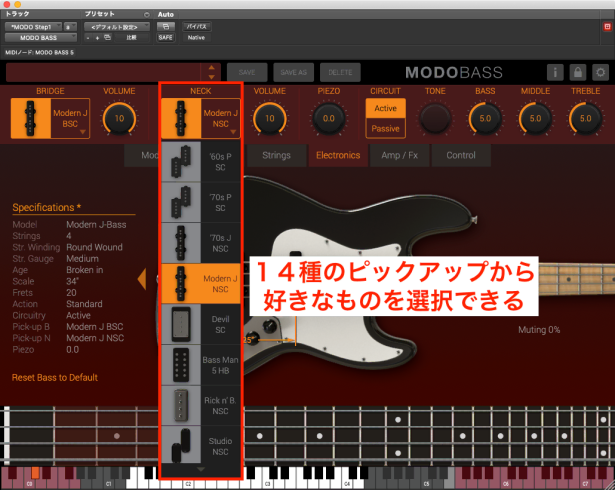Select the '70s J NSC pickup thumbnail
The width and height of the screenshot is (615, 490).
181,243
